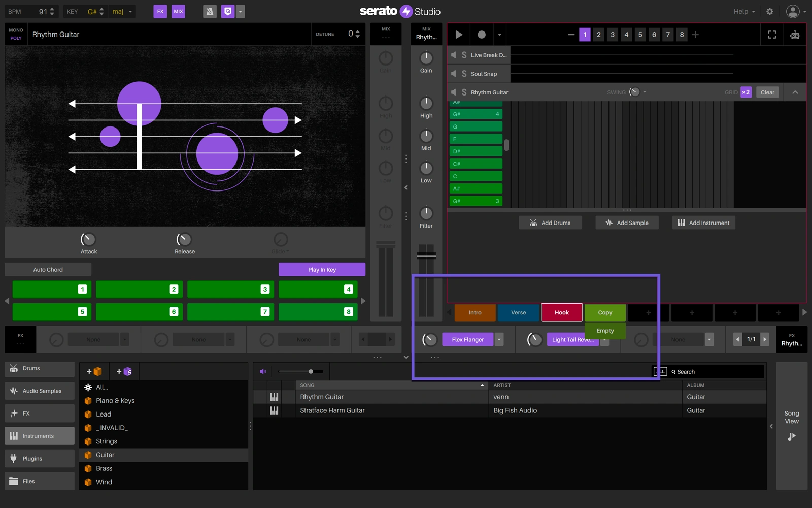Collapse the library section down chevron
This screenshot has width=812, height=508.
[x=406, y=357]
